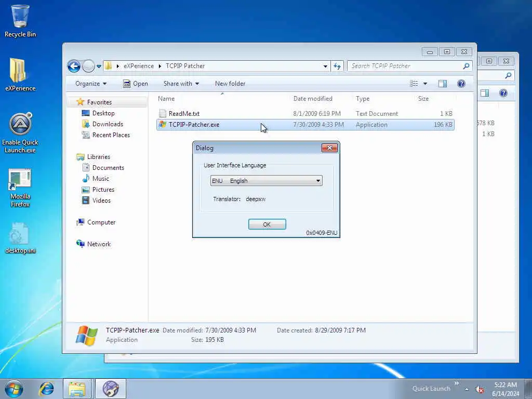The height and width of the screenshot is (399, 532).
Task: Select the ReadMe.txt file
Action: pyautogui.click(x=305, y=114)
